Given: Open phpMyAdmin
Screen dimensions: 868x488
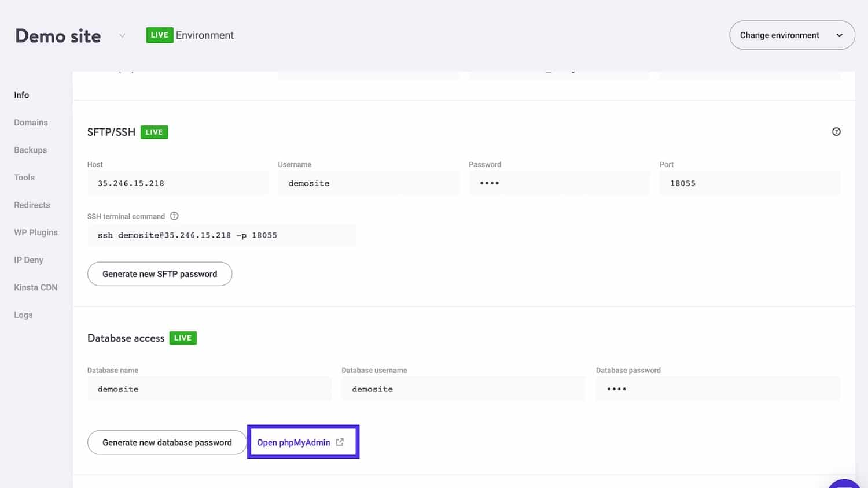Looking at the screenshot, I should coord(294,442).
